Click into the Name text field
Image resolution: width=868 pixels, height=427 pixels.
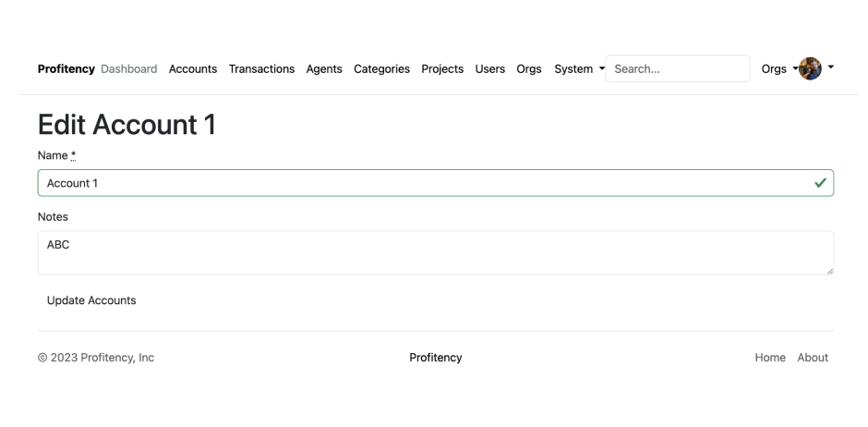(x=425, y=183)
